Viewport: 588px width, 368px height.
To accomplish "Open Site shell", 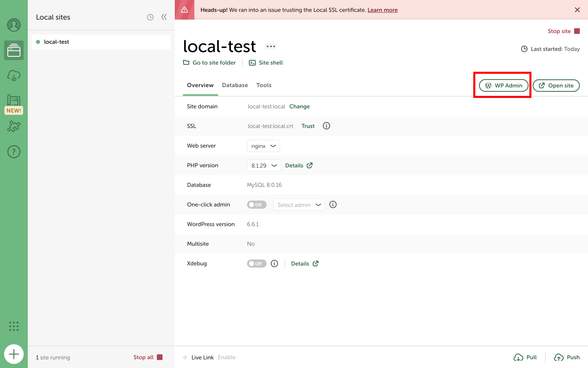I will [x=266, y=63].
